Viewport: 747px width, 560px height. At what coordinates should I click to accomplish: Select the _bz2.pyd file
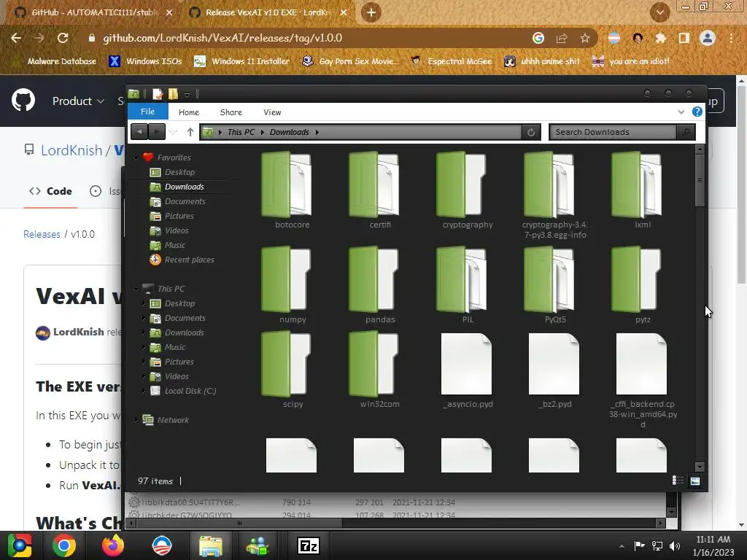[x=555, y=370]
